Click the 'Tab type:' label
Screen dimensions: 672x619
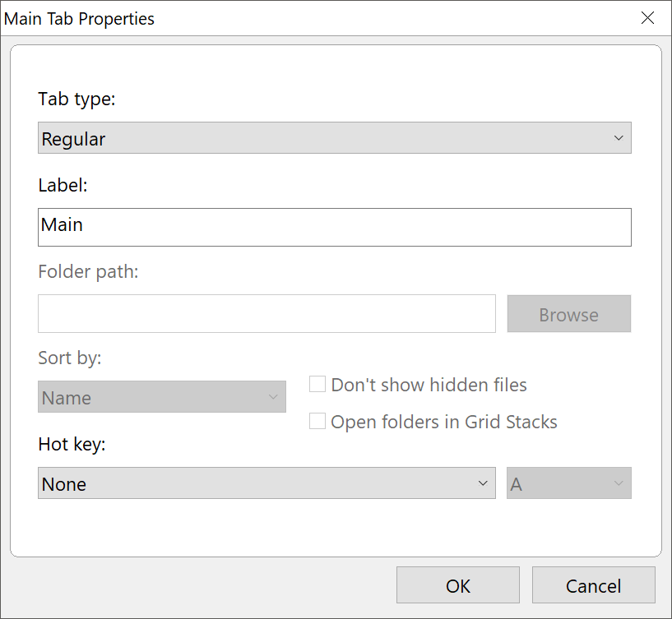click(77, 99)
